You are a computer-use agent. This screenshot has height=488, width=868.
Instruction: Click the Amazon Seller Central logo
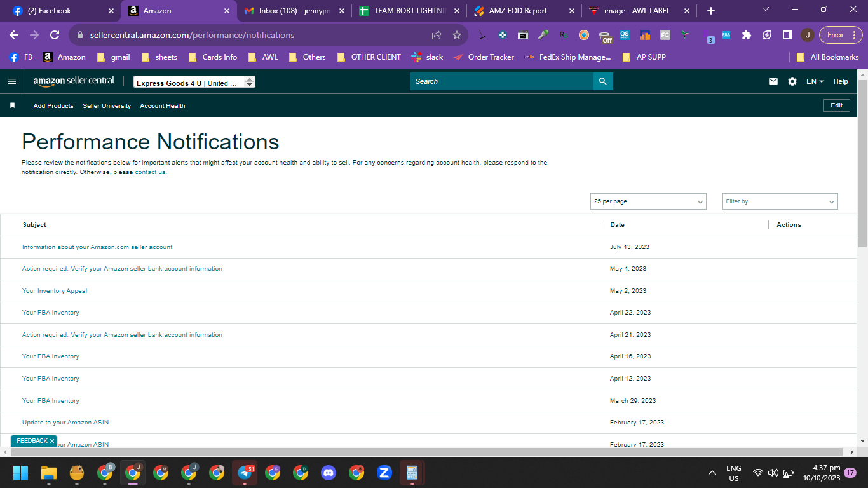pos(74,81)
